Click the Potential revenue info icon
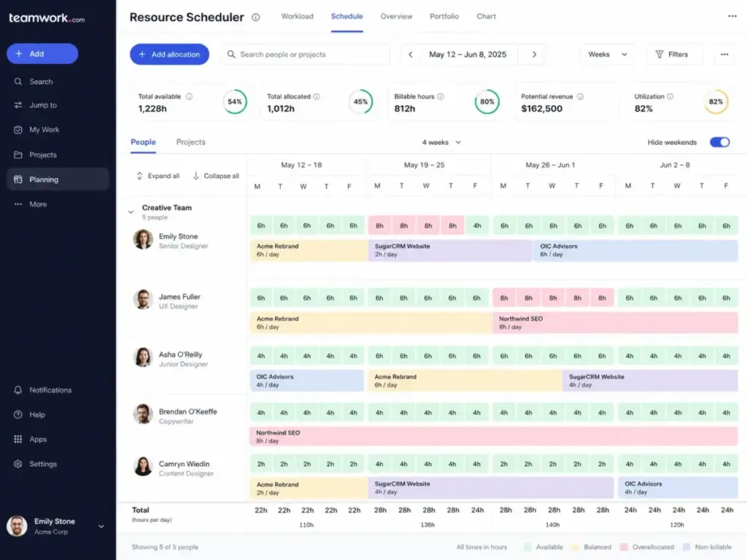This screenshot has width=747, height=560. 580,97
